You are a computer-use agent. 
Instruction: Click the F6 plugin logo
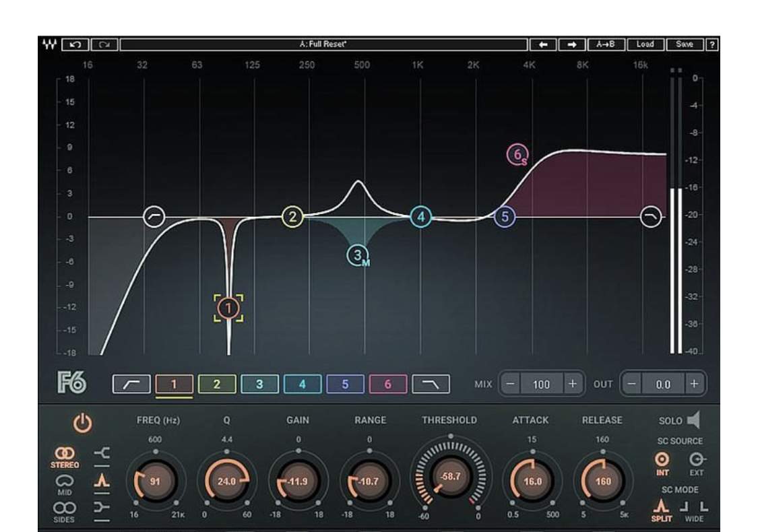(x=71, y=383)
